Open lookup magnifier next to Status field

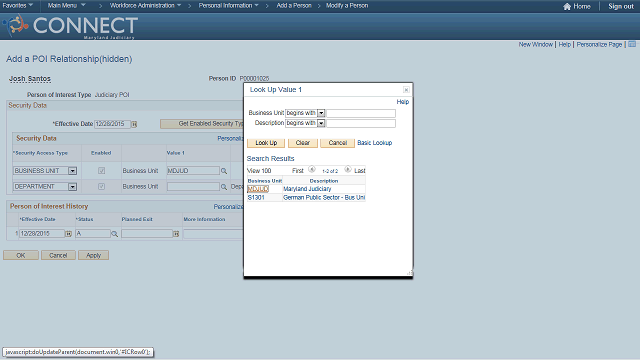pos(115,234)
